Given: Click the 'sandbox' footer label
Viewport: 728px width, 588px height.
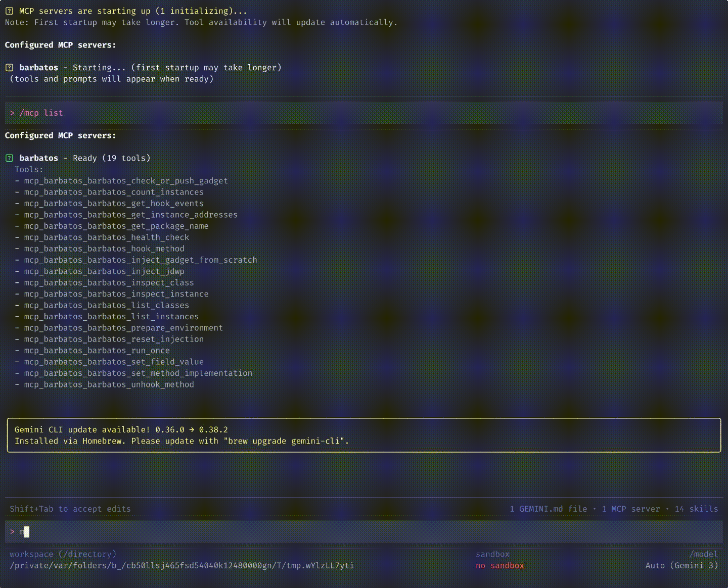Looking at the screenshot, I should (x=492, y=554).
